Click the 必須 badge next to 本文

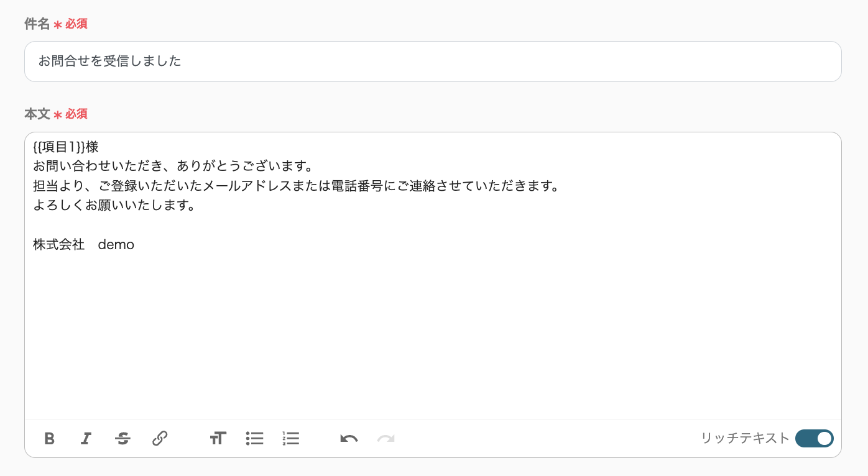(x=76, y=114)
